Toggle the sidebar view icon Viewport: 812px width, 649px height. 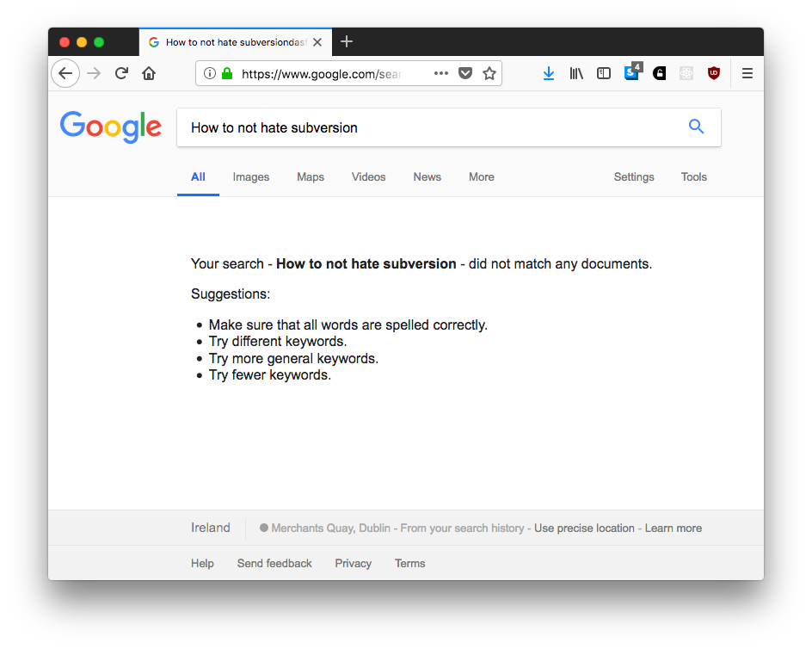[x=604, y=74]
